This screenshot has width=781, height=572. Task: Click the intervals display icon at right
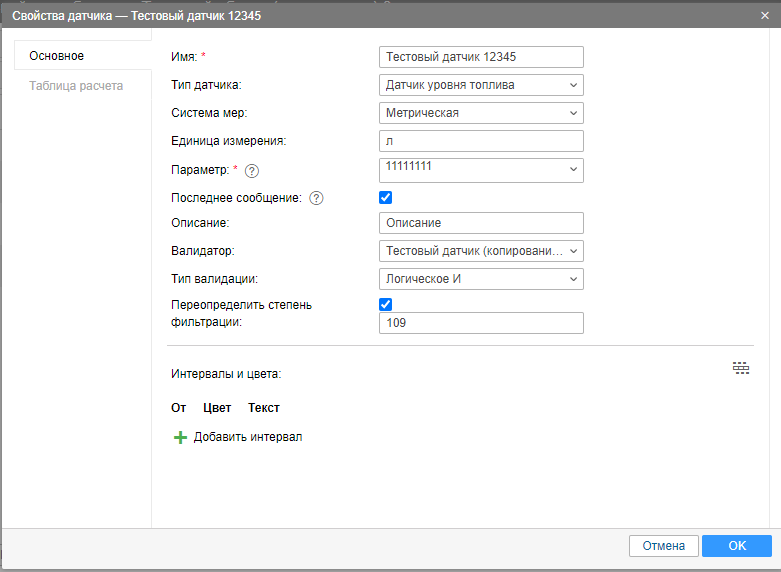740,369
